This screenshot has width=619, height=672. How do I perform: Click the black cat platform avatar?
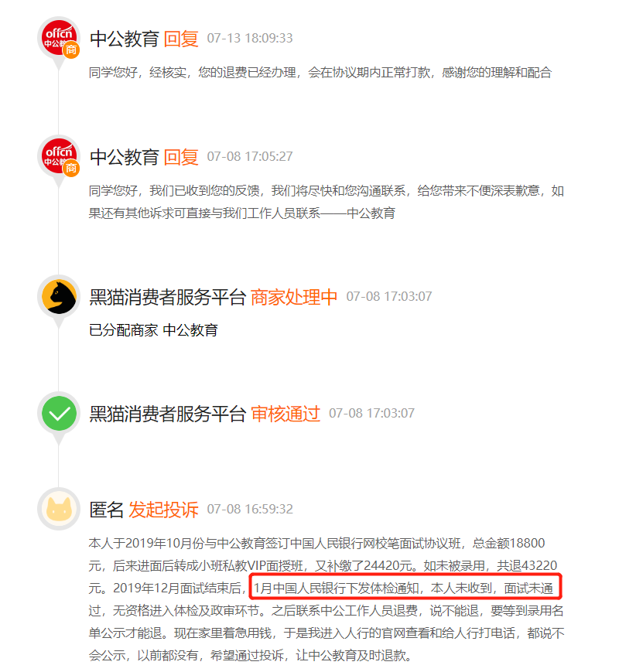click(60, 296)
